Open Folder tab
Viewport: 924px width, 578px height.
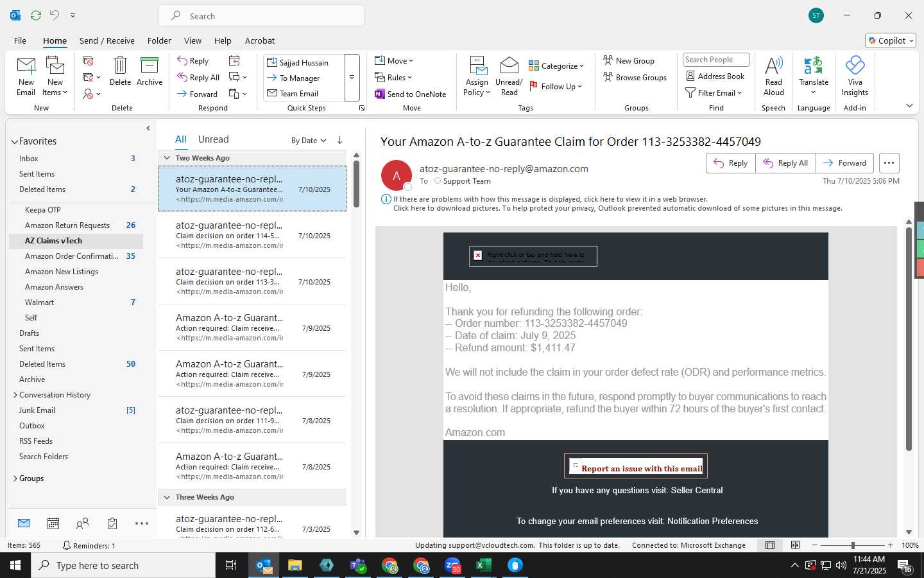coord(159,40)
